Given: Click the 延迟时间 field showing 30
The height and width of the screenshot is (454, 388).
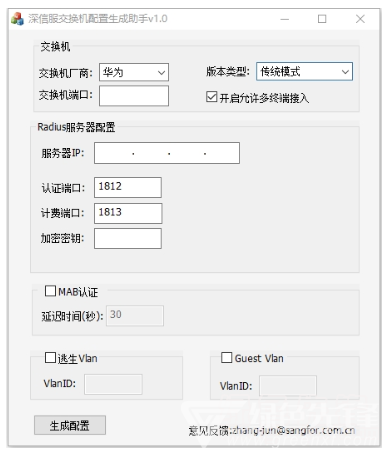Looking at the screenshot, I should click(x=135, y=316).
